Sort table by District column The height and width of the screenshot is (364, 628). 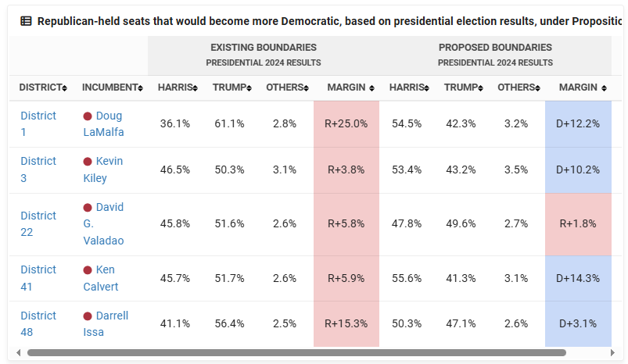[43, 87]
